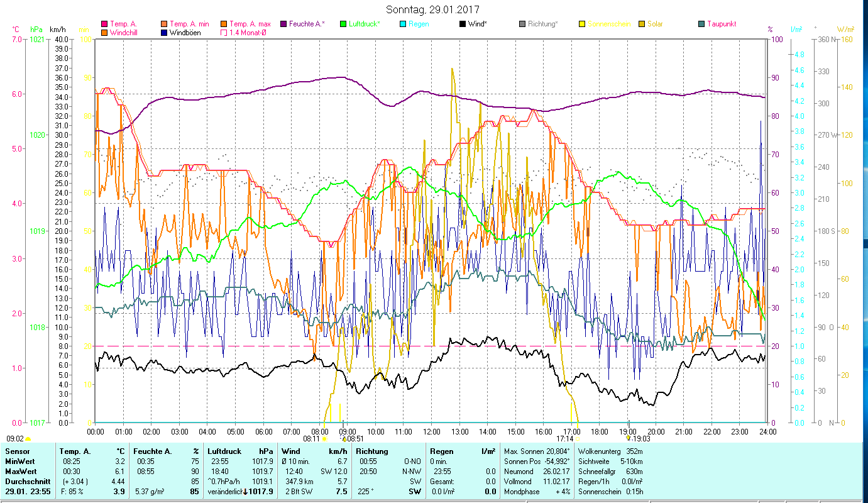Screen dimensions: 868x503
Task: Click the SW 12.0 maximum wind value
Action: click(x=334, y=471)
